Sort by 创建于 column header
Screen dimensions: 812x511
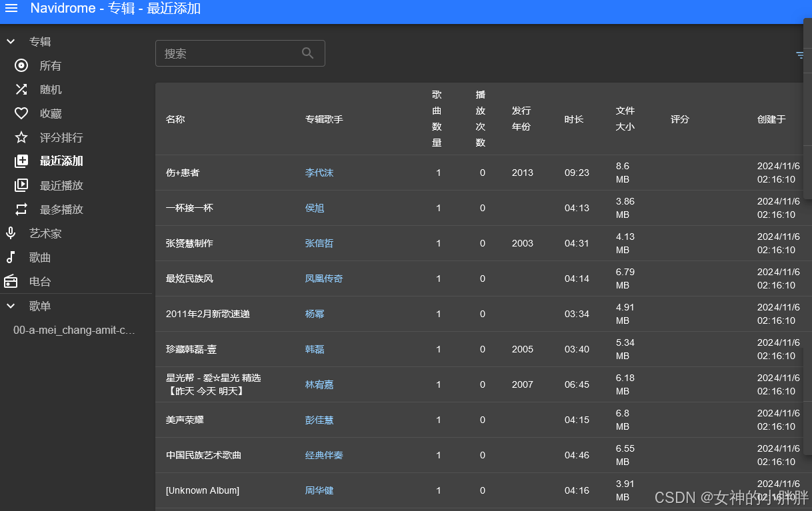(771, 119)
